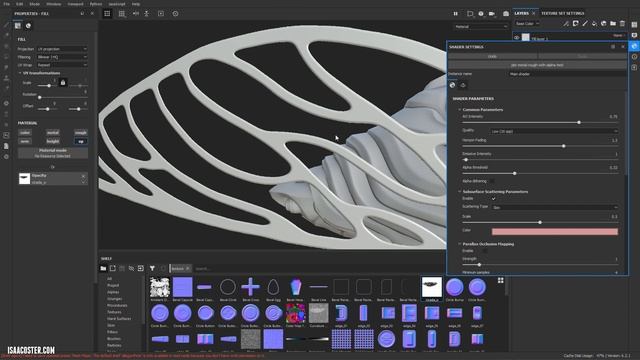Viewport: 640px width, 360px height.
Task: Open the Quality dropdown in Shader Settings
Action: point(554,131)
